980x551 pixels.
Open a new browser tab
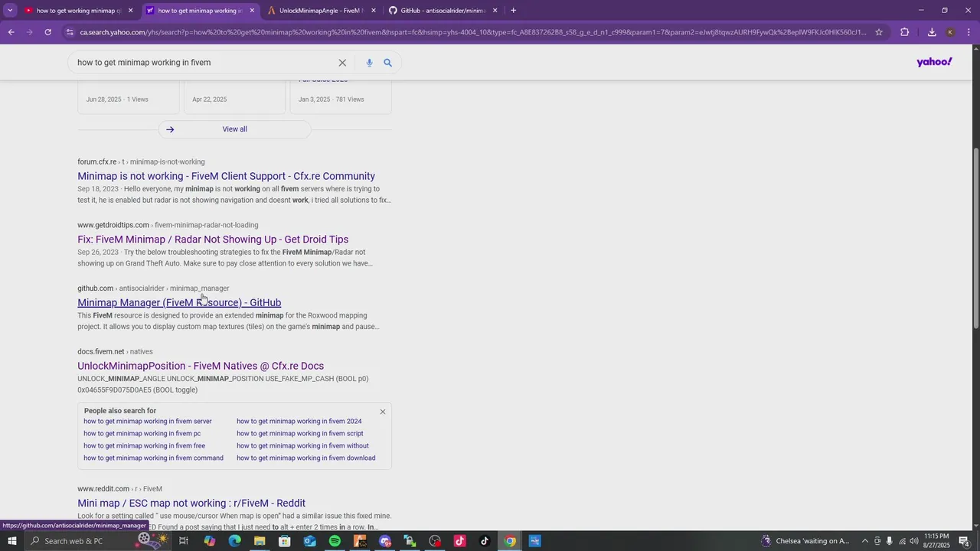pyautogui.click(x=513, y=11)
